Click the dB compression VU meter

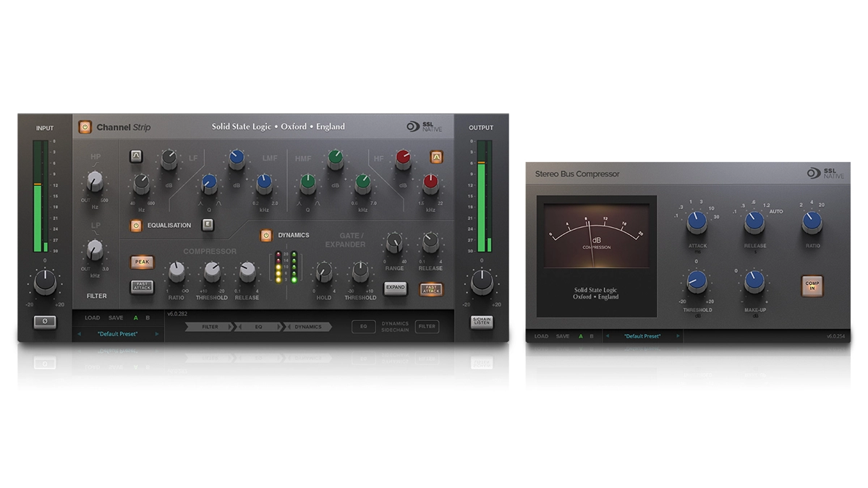596,236
